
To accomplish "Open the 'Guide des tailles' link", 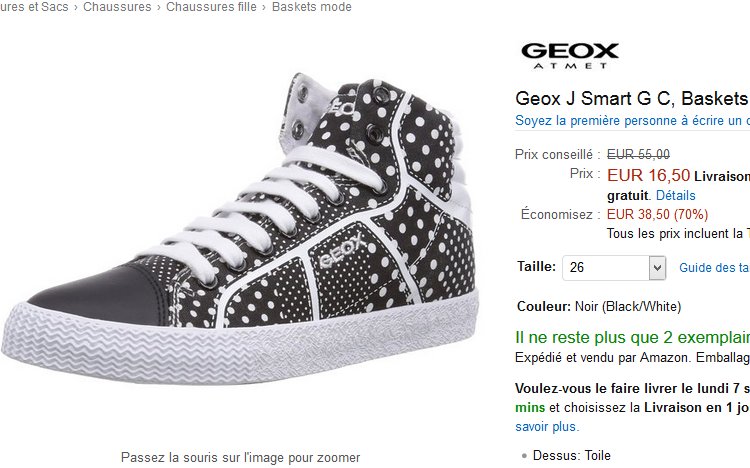I will click(713, 268).
